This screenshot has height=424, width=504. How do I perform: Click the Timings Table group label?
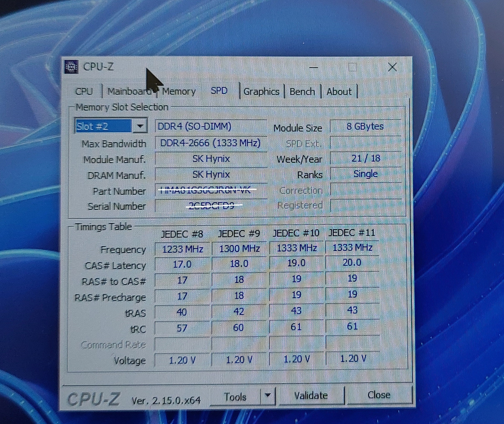[104, 227]
